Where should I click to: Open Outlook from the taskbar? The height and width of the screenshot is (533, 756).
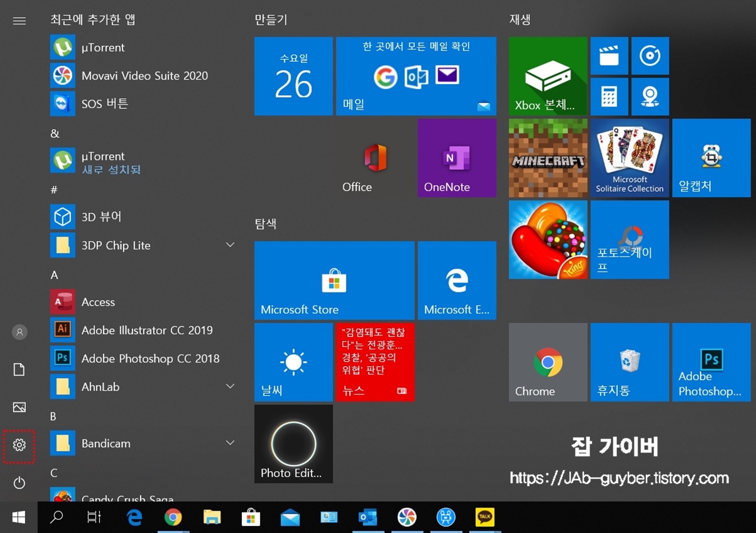(x=368, y=517)
